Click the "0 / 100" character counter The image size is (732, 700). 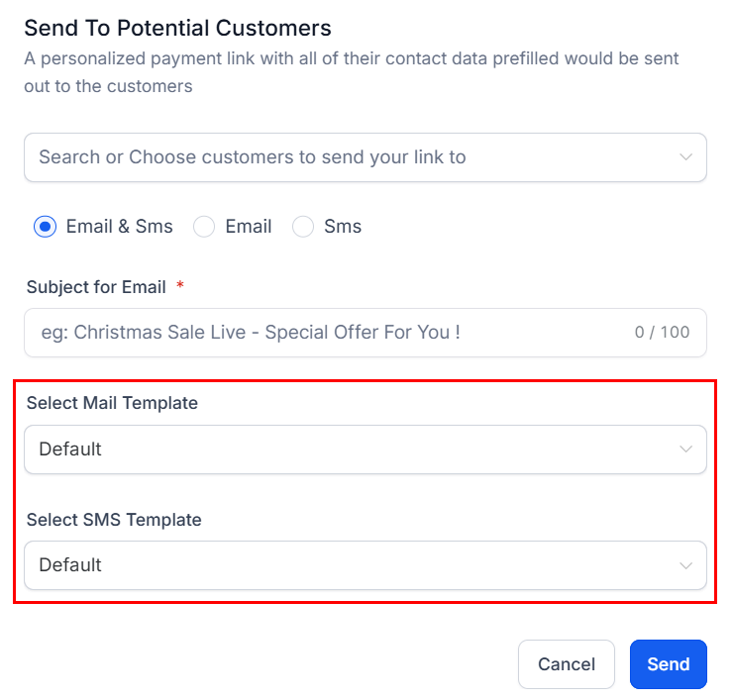point(662,333)
